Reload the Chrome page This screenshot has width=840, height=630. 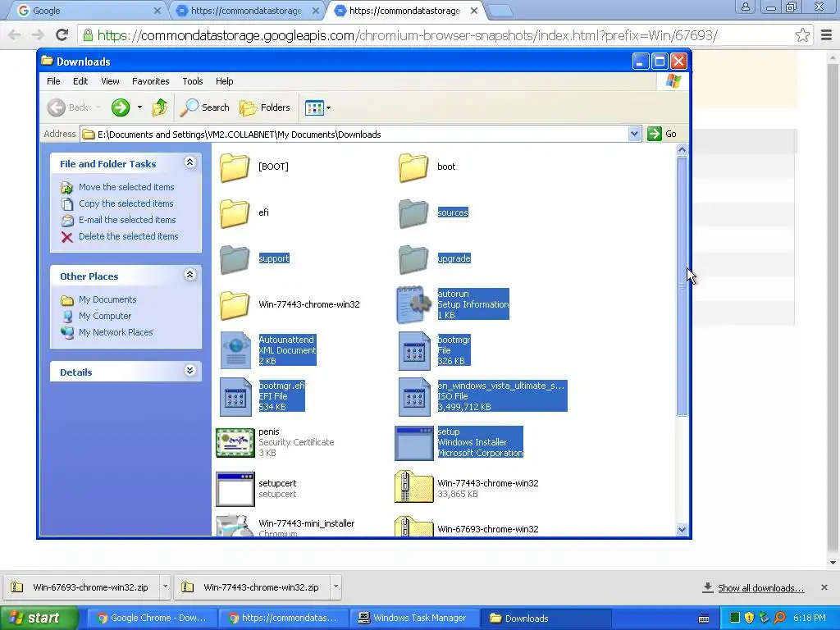point(62,35)
